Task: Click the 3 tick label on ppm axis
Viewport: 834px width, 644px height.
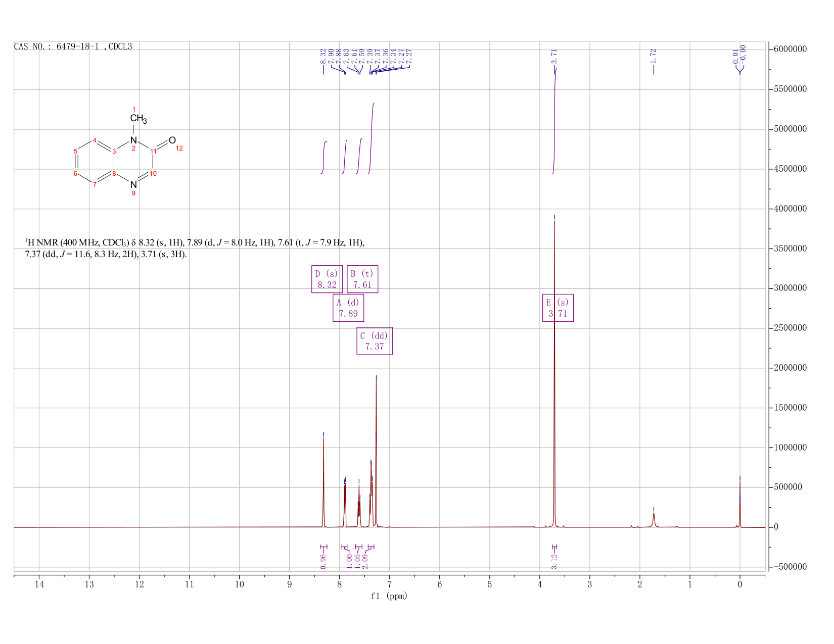Action: tap(590, 585)
